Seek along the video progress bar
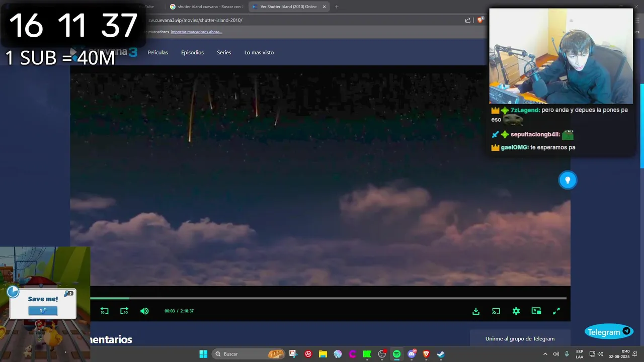Image resolution: width=644 pixels, height=362 pixels. pos(328,298)
